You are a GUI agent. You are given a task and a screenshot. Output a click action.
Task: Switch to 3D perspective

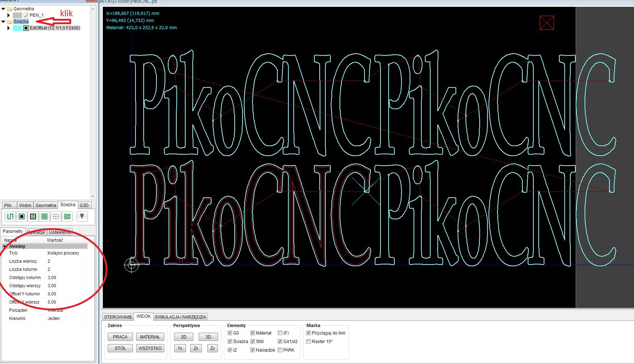208,337
